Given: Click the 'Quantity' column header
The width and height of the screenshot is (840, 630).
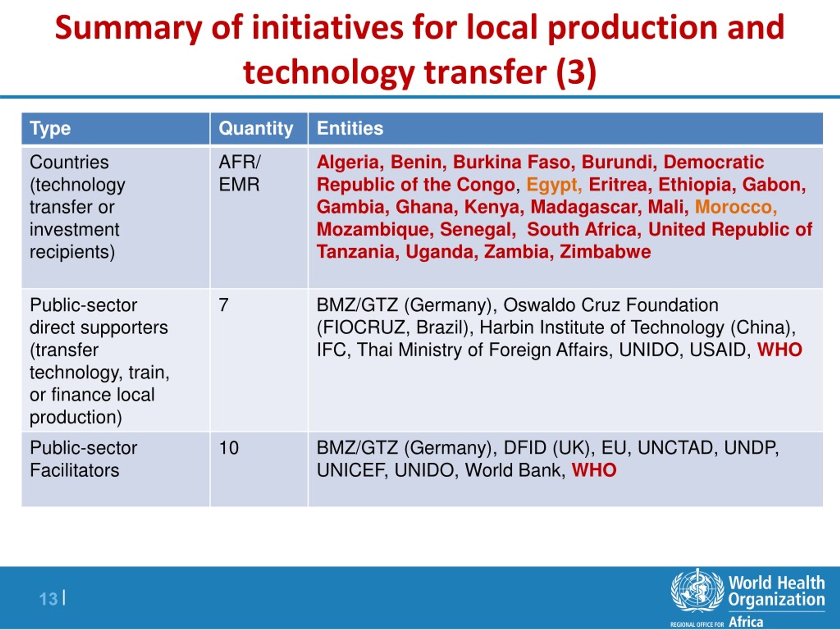Looking at the screenshot, I should click(x=259, y=128).
